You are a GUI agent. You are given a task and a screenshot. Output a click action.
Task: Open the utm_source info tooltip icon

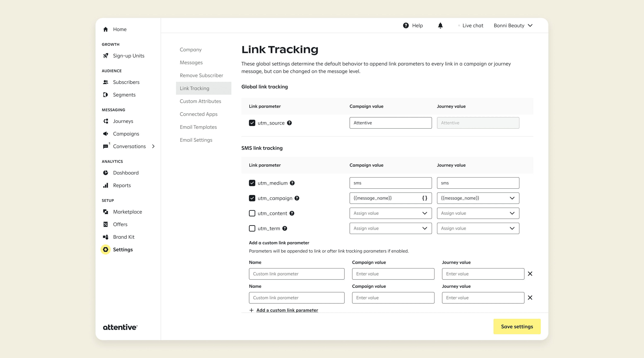(289, 123)
